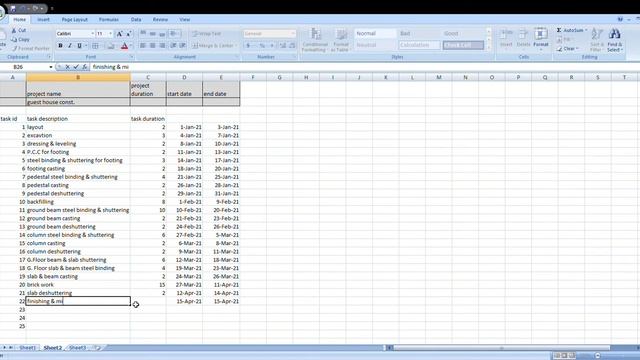640x360 pixels.
Task: Cancel entry with formula bar X button
Action: click(x=68, y=67)
